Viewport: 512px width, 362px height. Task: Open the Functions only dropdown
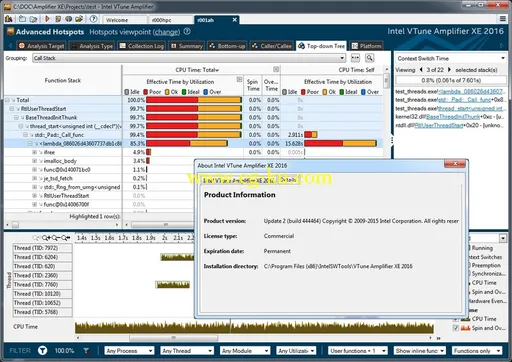pos(477,351)
